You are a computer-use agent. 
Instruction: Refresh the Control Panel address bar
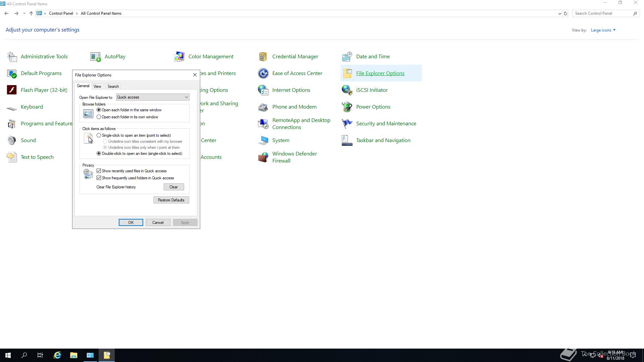coord(566,13)
